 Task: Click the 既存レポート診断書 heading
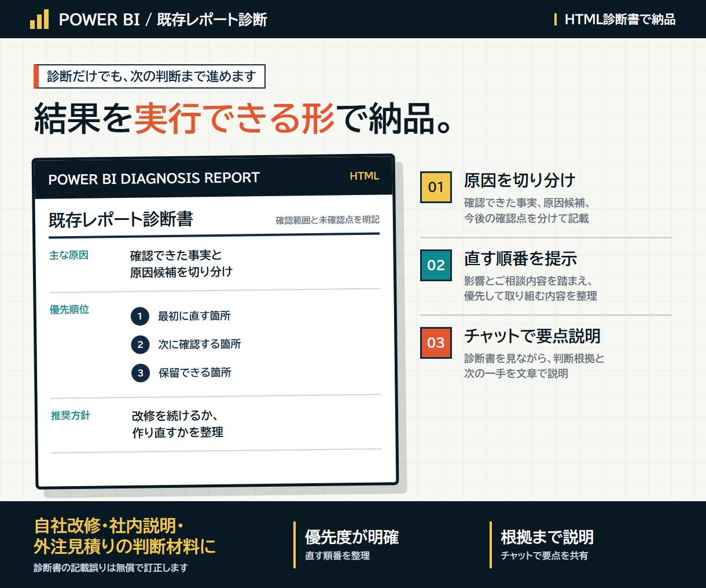121,219
